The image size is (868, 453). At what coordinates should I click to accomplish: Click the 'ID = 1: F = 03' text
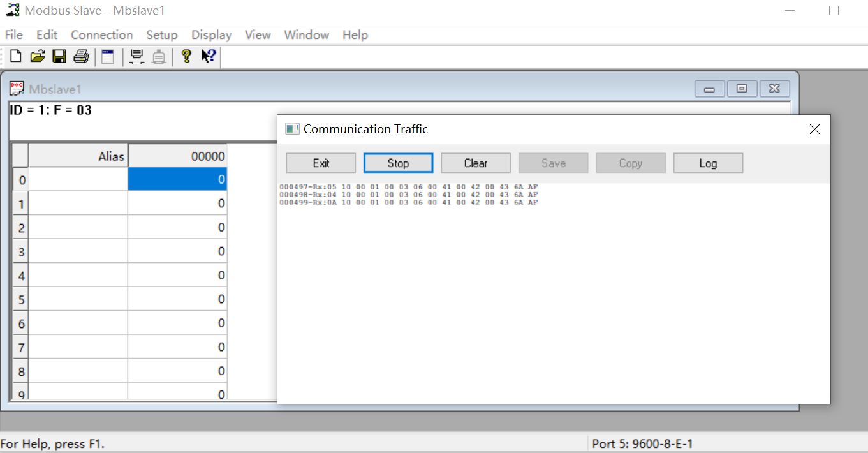[x=50, y=110]
